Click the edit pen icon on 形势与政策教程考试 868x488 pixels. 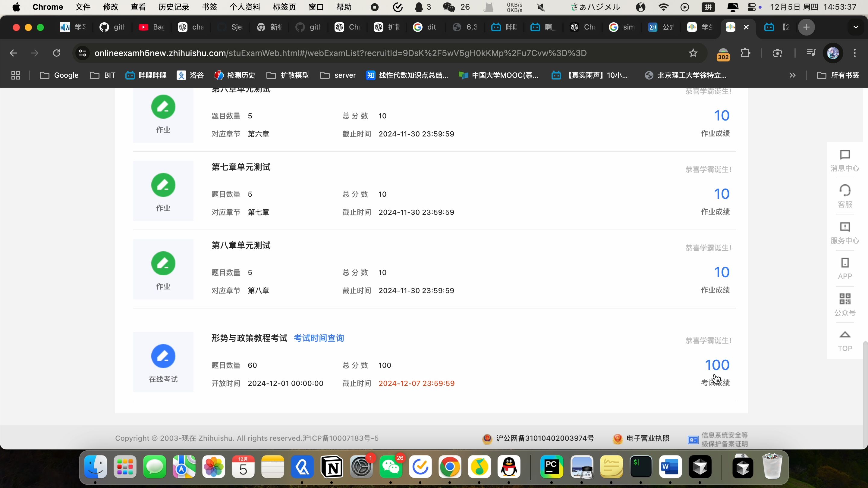[x=163, y=356]
